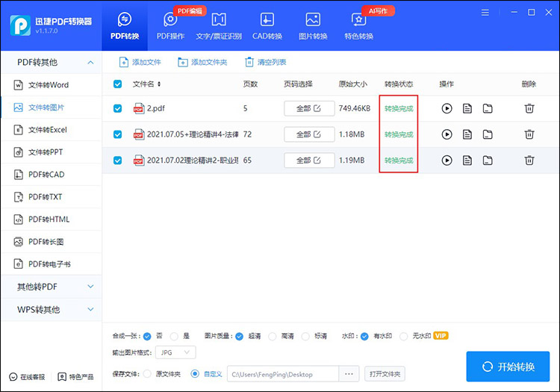This screenshot has width=560, height=392.
Task: Open document icon for 2021.07.05 row
Action: (x=467, y=134)
